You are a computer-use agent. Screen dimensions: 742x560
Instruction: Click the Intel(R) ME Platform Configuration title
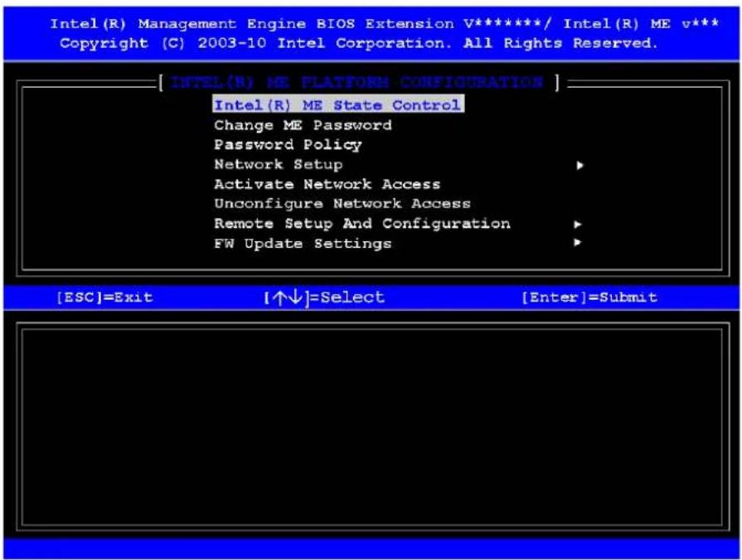(356, 83)
